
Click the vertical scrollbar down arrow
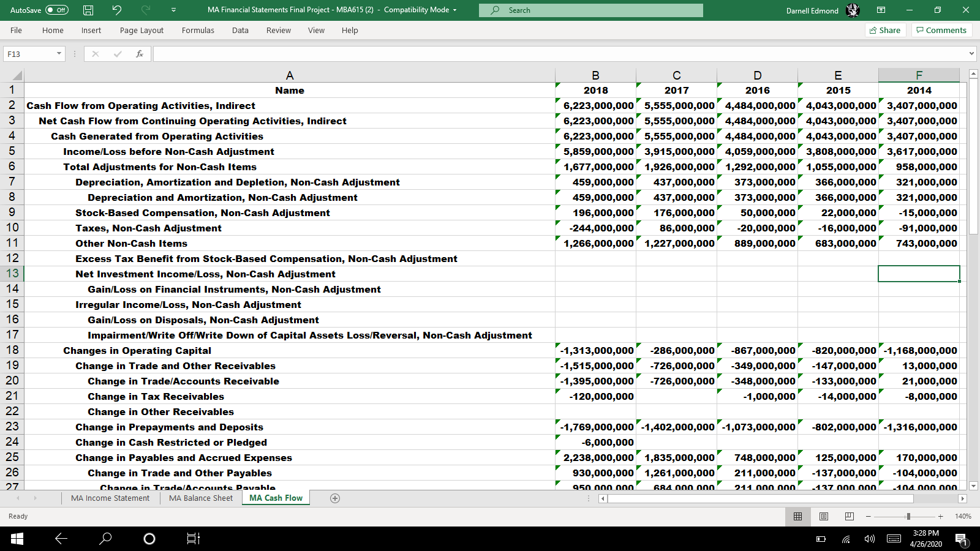point(973,485)
